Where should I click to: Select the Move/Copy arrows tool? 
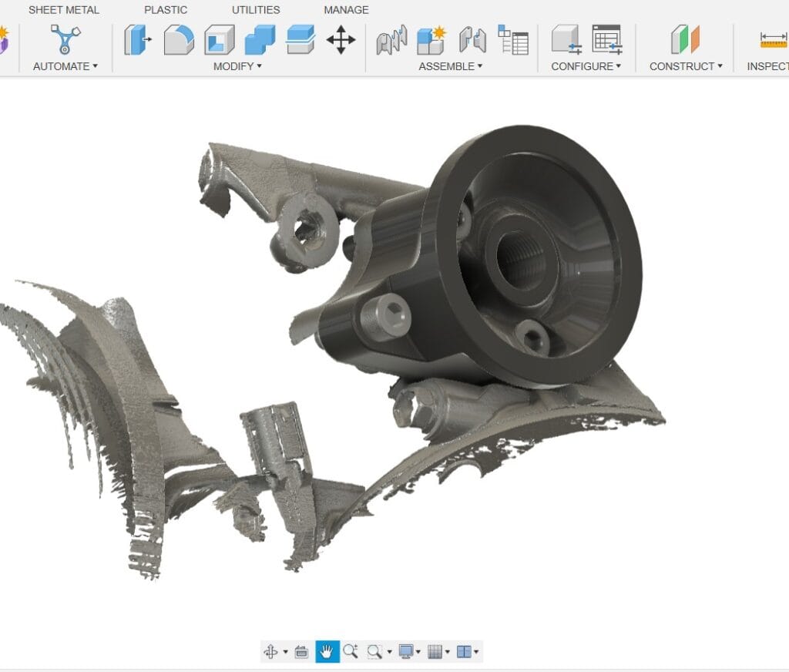pyautogui.click(x=341, y=39)
